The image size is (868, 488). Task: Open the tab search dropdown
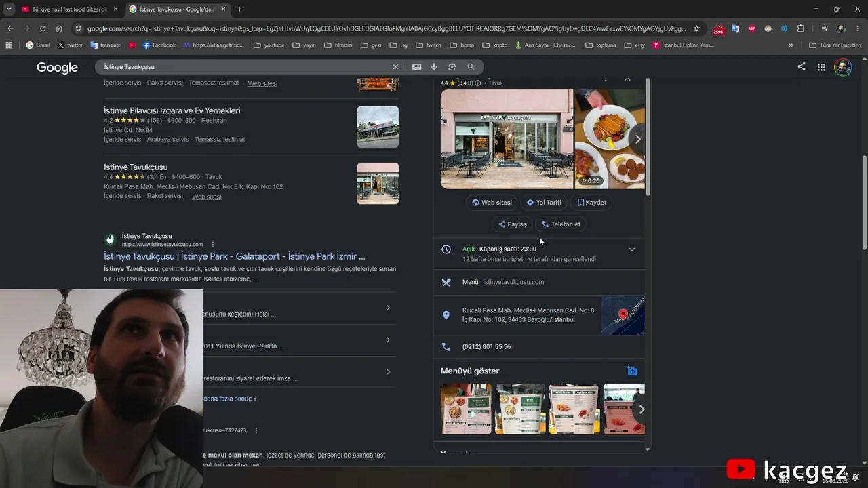click(x=9, y=9)
